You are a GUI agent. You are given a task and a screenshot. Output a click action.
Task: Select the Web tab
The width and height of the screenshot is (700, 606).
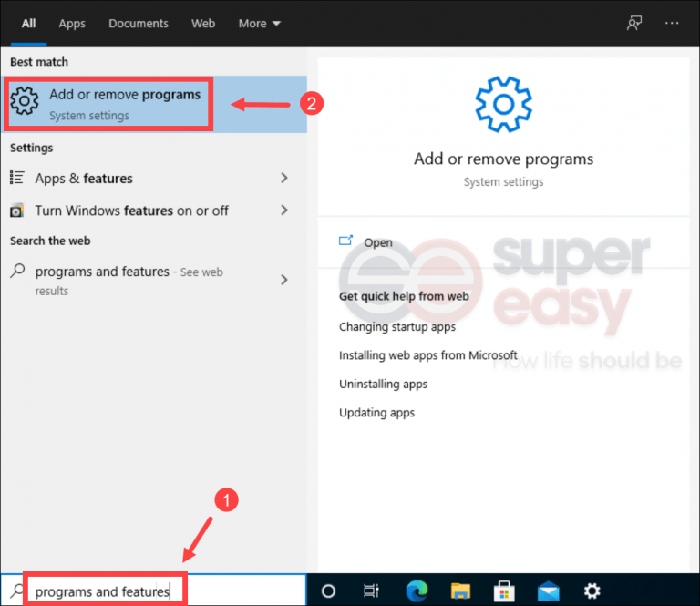pos(203,23)
